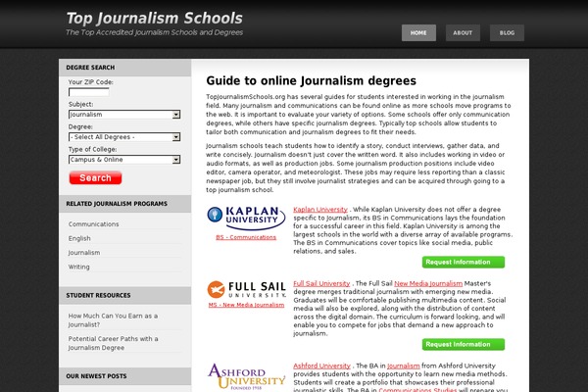Click the Ashford University logo

point(246,376)
